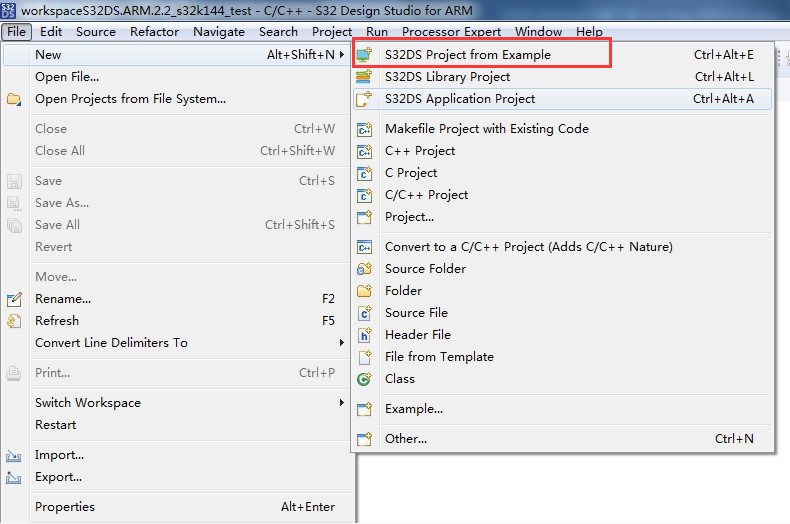The image size is (790, 524).
Task: Click Properties in the File menu
Action: tap(176, 507)
